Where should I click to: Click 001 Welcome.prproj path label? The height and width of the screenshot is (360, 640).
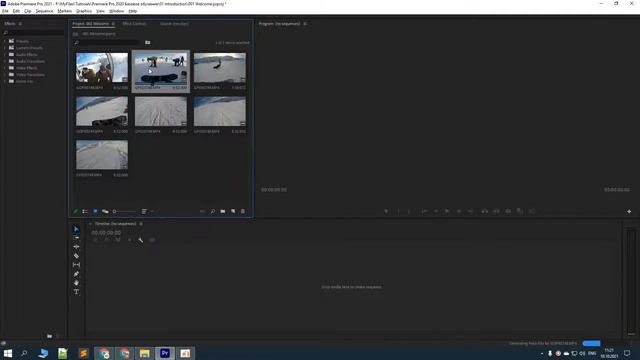tap(99, 34)
